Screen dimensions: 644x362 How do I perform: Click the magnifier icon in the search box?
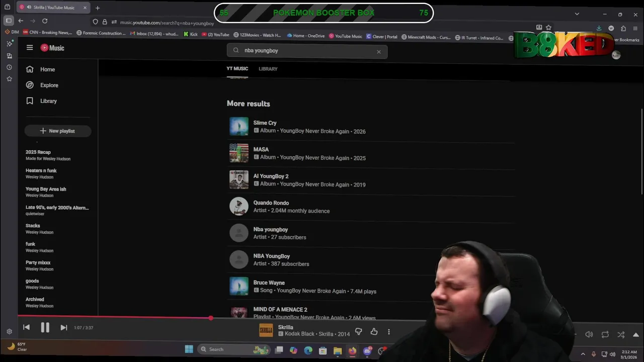point(235,50)
